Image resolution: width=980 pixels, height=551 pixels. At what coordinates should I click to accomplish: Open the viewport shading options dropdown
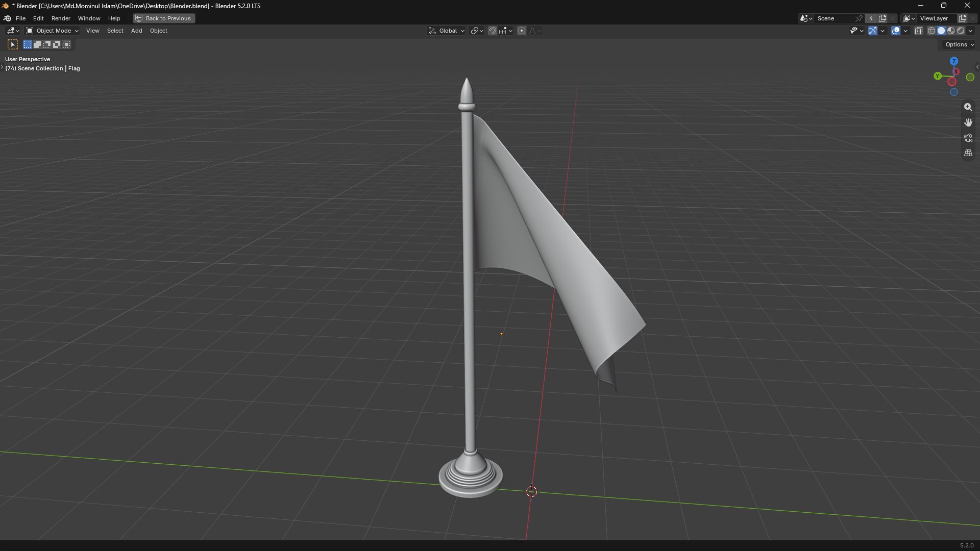[x=970, y=31]
